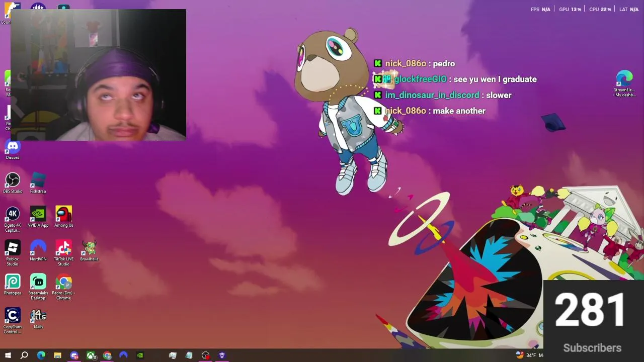Open Pedro (Dro) Chrome profile shortcut
644x362 pixels.
coord(64,287)
